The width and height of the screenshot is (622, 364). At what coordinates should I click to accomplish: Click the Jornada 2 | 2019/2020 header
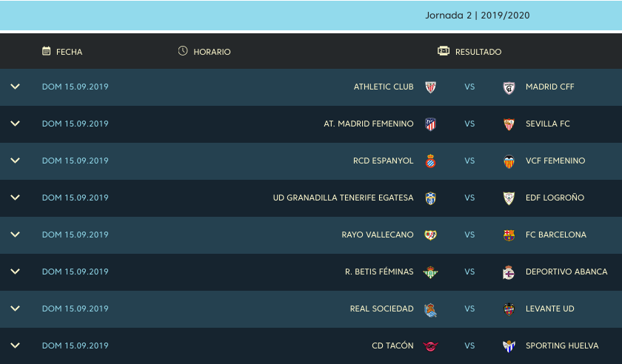pos(477,16)
